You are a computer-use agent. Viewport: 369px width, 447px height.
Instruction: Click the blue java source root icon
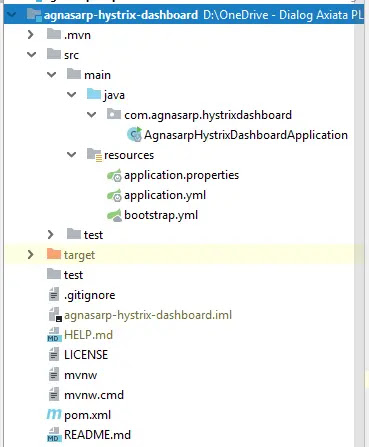[x=94, y=94]
